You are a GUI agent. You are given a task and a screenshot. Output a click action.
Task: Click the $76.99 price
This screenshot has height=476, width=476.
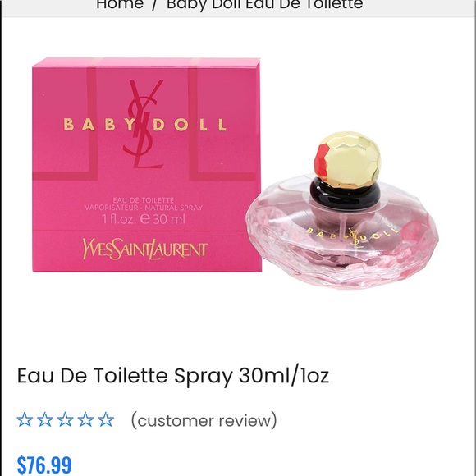(x=44, y=465)
